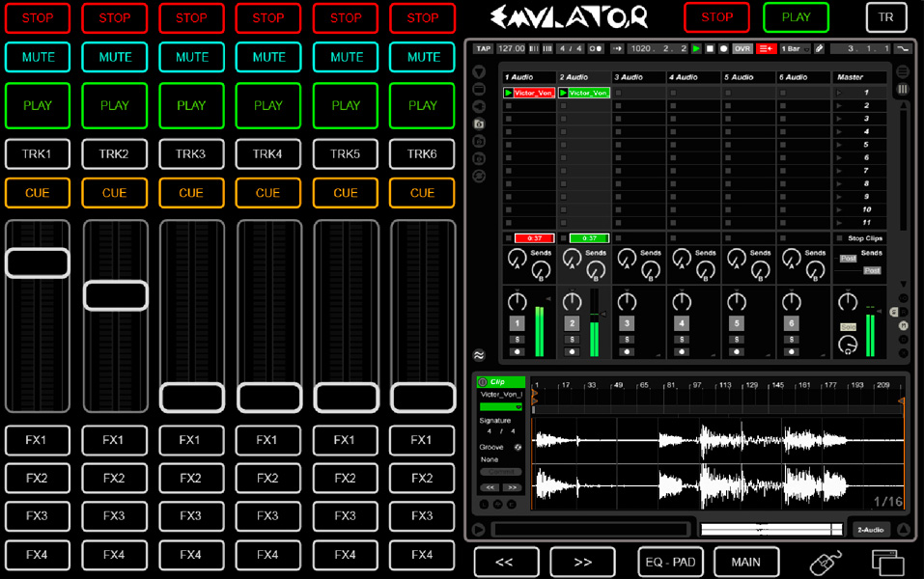Solo the S button on channel 1
The image size is (924, 579).
point(518,339)
